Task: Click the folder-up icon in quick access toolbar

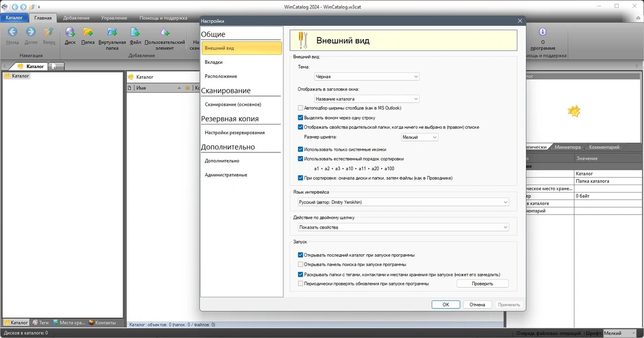Action: click(32, 6)
